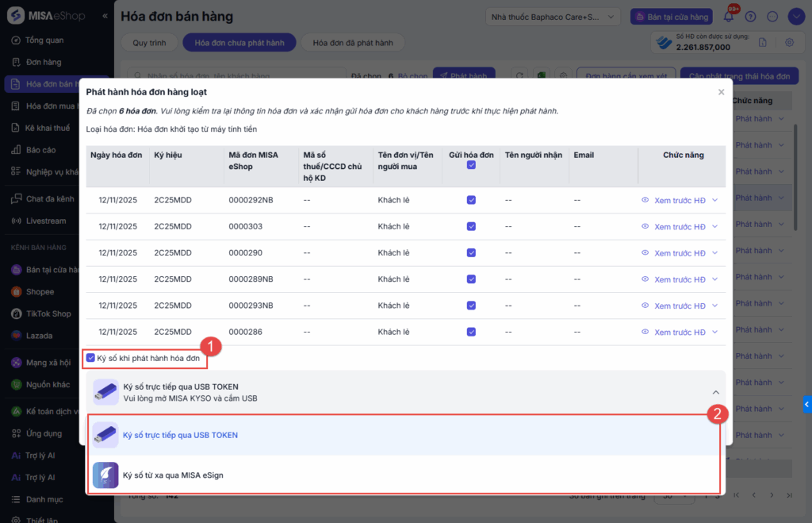812x523 pixels.
Task: Click the notification bell icon
Action: [729, 17]
